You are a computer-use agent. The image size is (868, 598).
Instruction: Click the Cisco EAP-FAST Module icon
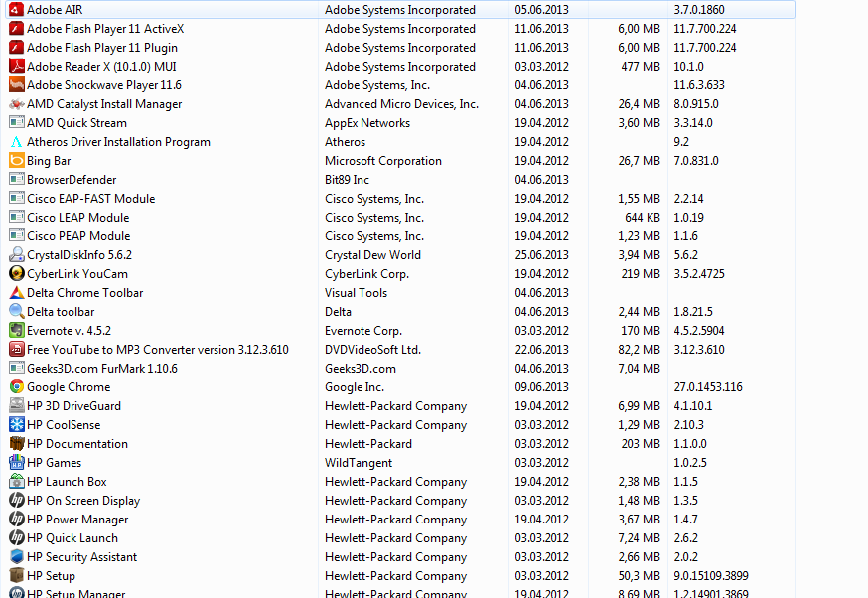17,199
